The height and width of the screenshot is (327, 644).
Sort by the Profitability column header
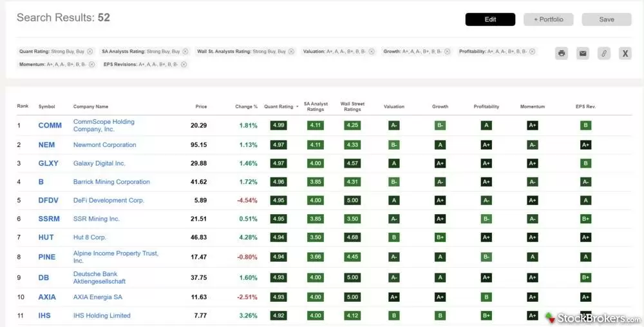coord(486,106)
